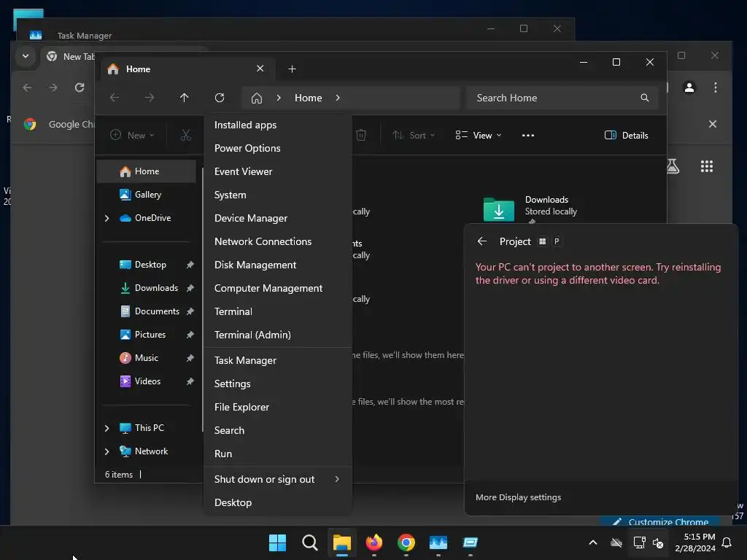The height and width of the screenshot is (560, 747).
Task: Go up one folder level in Explorer
Action: 185,98
